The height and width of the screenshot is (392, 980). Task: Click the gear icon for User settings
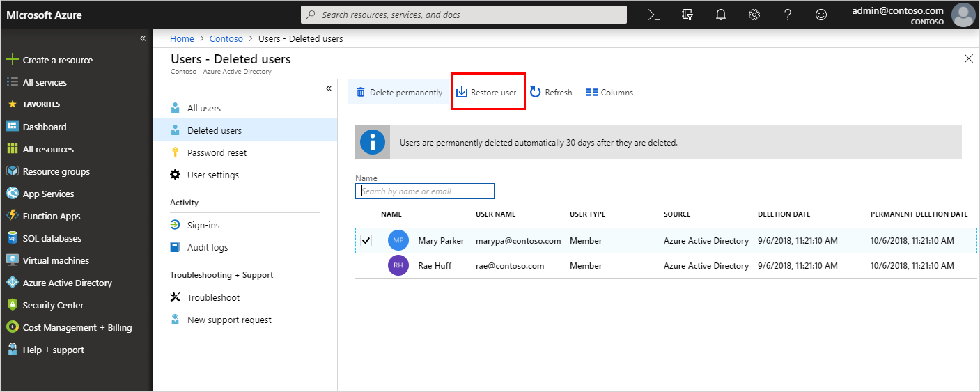coord(176,175)
